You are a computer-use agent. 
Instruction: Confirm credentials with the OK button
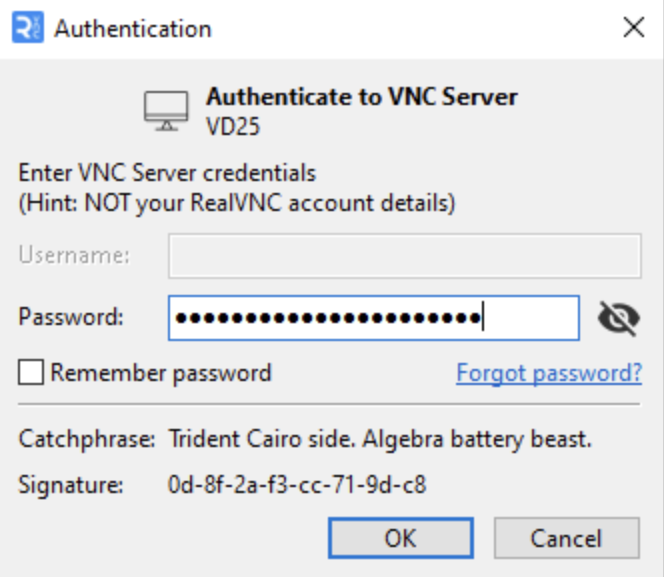click(401, 538)
